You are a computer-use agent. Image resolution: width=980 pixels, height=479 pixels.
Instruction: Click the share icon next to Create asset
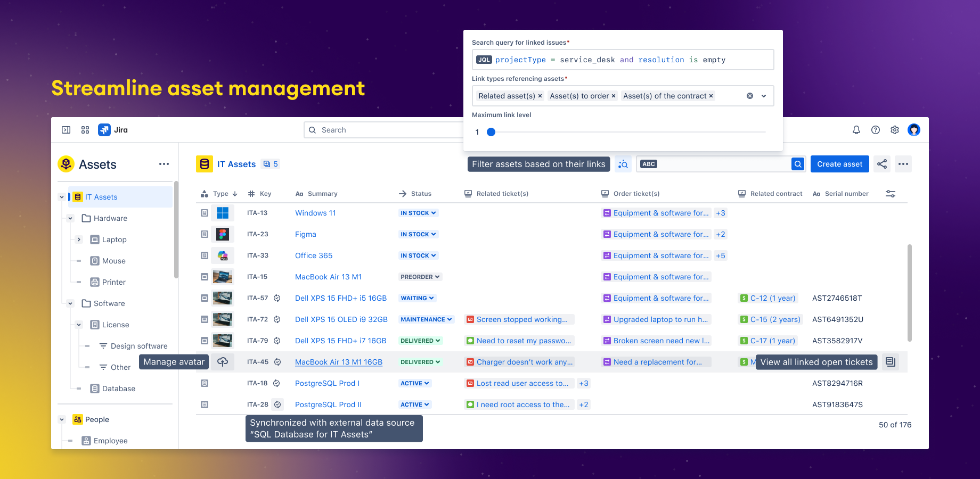coord(882,164)
